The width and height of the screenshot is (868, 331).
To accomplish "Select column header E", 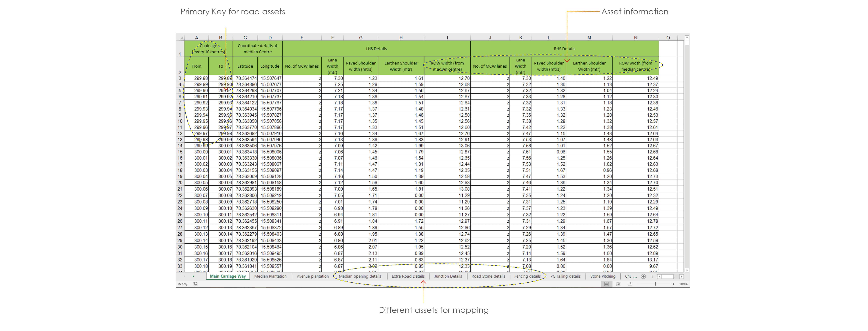I will point(302,38).
